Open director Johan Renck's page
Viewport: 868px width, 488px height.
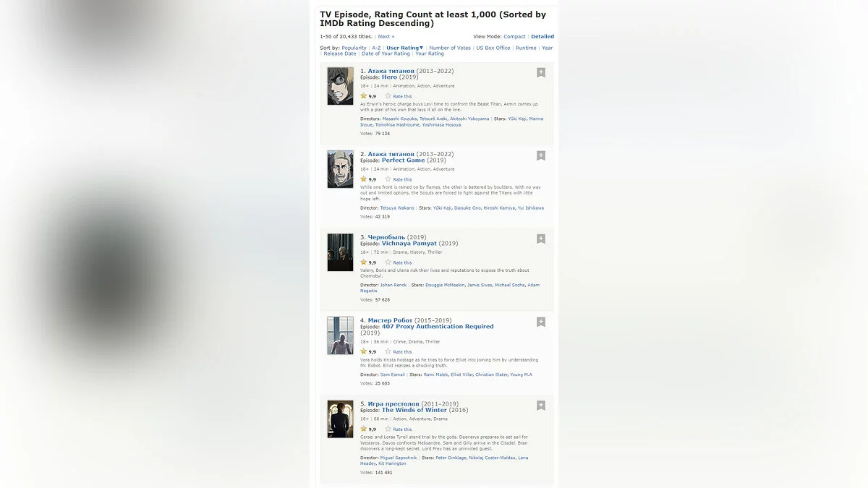tap(393, 285)
